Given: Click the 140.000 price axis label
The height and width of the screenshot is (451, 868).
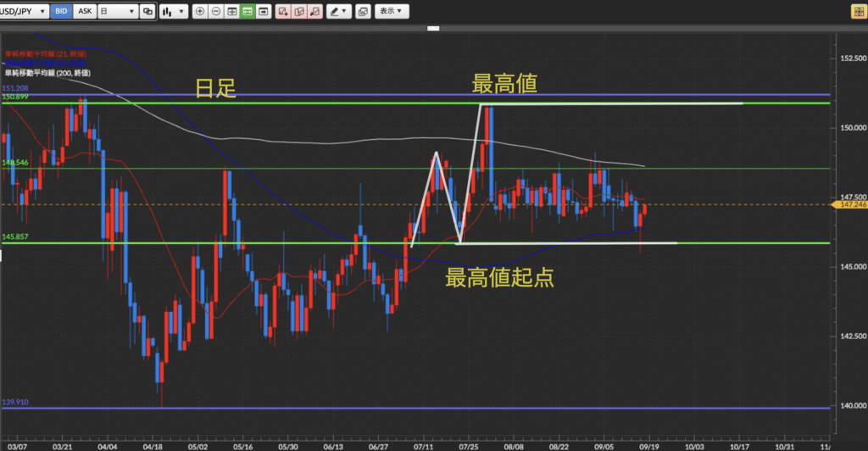Looking at the screenshot, I should point(853,405).
